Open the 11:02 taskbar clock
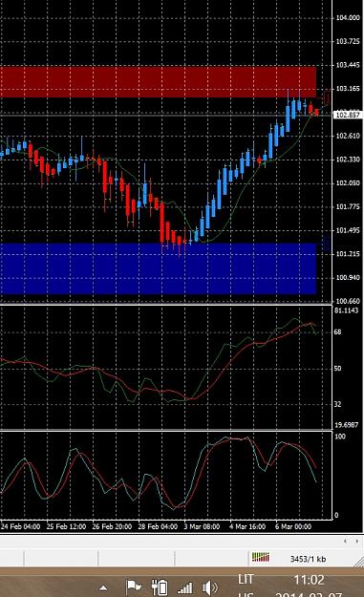The width and height of the screenshot is (364, 597). tap(309, 580)
